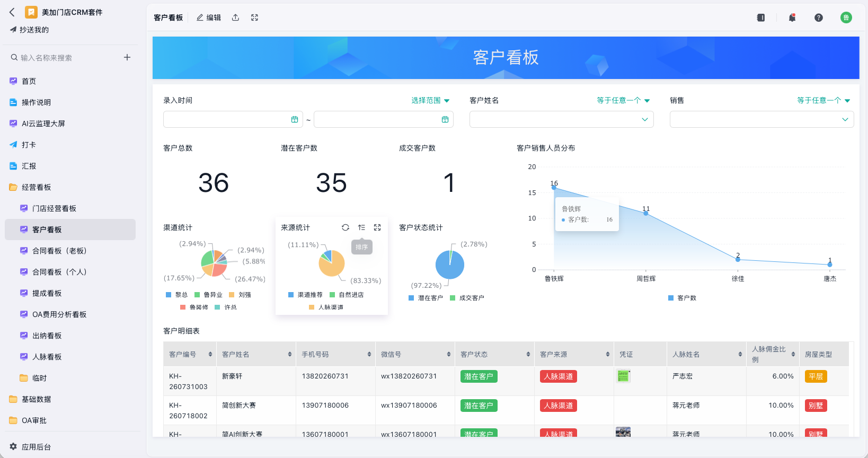Screen dimensions: 868x458
Task: Refresh the 来源统计 chart
Action: (x=346, y=227)
